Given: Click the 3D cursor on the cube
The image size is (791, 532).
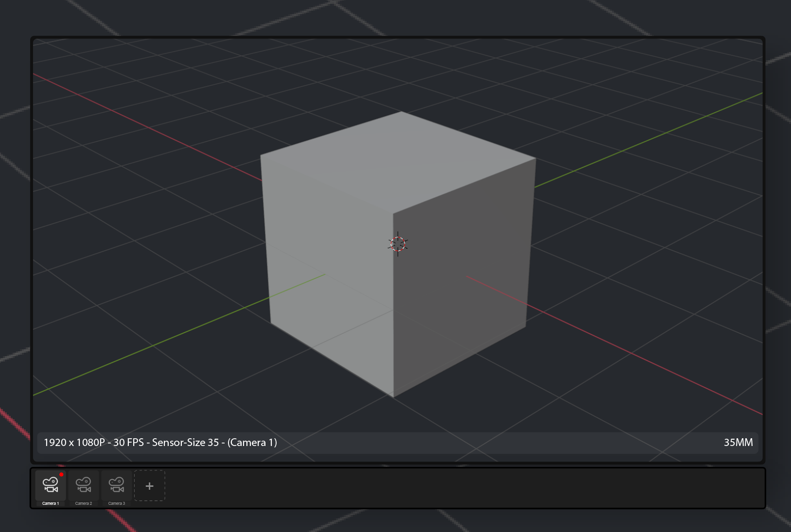Looking at the screenshot, I should click(398, 244).
